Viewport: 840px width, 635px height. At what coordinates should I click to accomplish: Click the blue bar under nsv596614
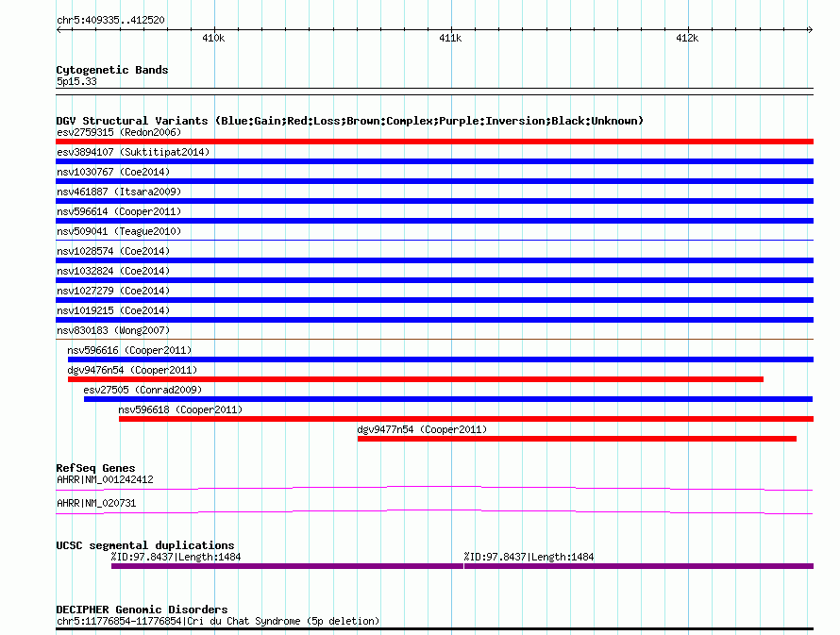coord(434,221)
